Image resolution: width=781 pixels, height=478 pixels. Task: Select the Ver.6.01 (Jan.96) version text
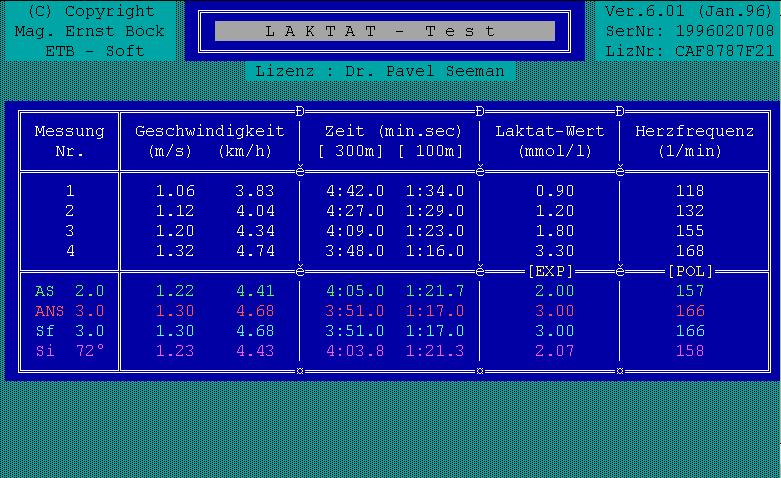(x=688, y=11)
